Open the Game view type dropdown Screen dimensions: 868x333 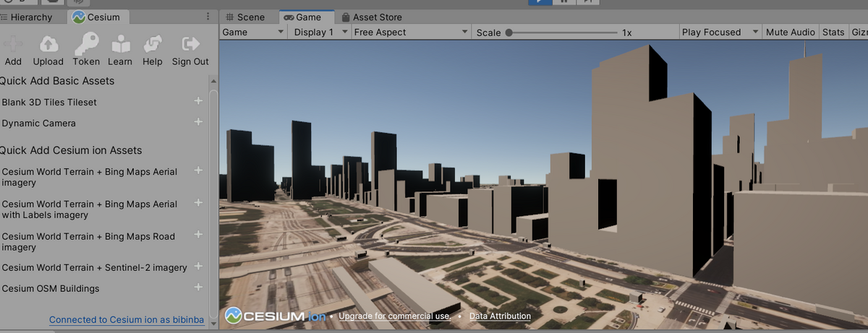pyautogui.click(x=253, y=32)
